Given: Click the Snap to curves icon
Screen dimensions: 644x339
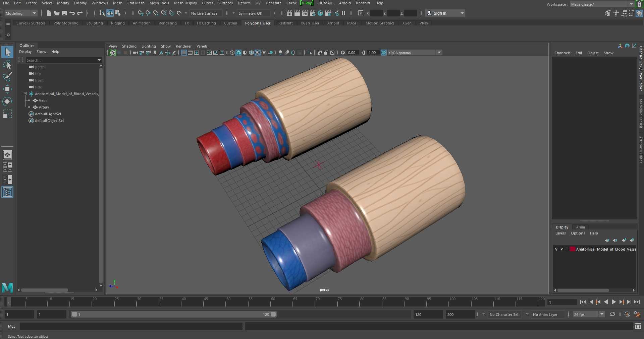Looking at the screenshot, I should click(148, 13).
